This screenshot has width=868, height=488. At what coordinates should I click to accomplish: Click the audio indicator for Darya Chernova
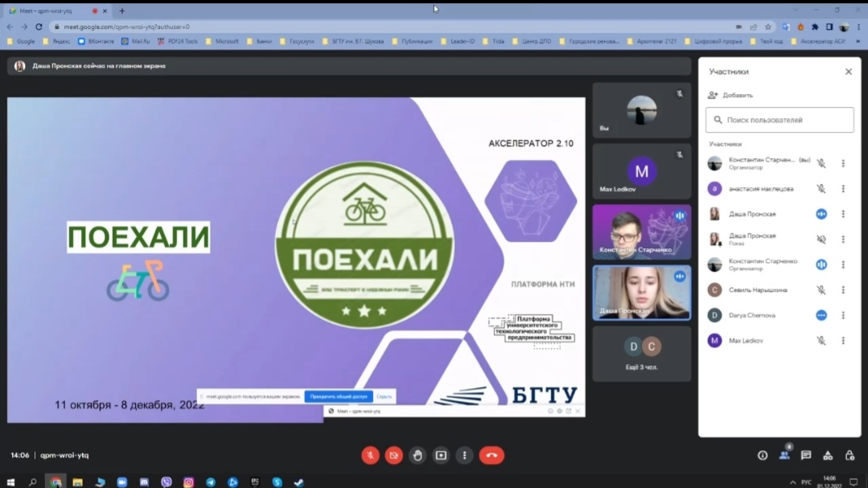tap(821, 315)
